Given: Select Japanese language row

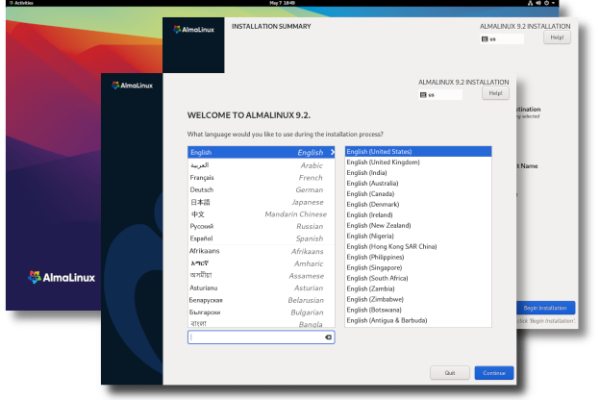Looking at the screenshot, I should (x=261, y=202).
